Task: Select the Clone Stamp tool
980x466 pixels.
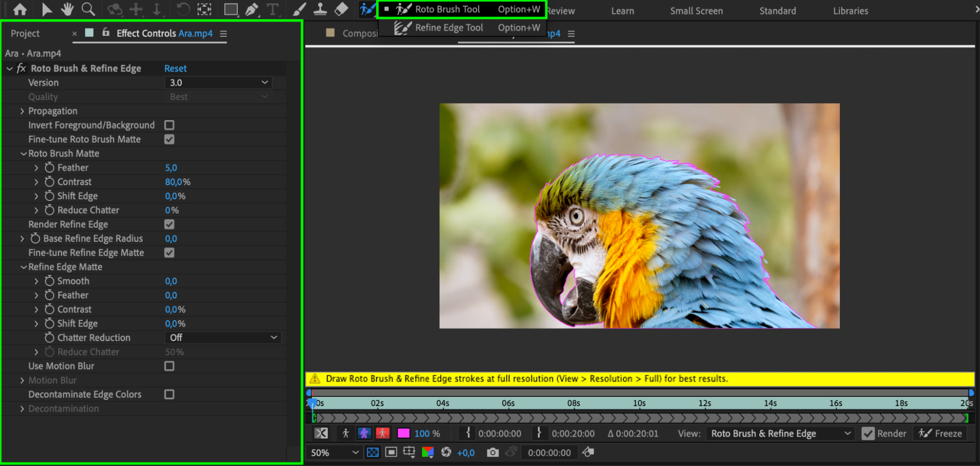Action: click(320, 9)
